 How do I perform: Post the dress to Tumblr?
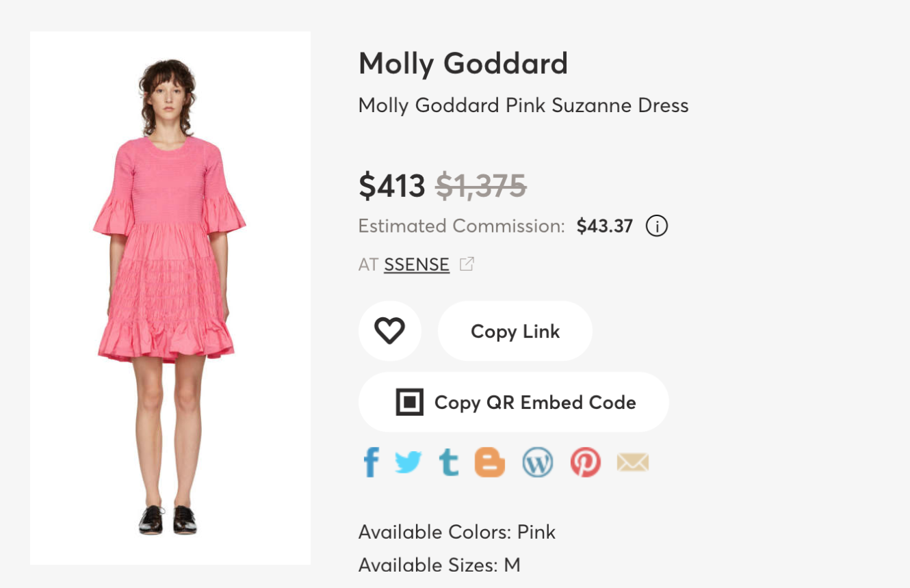point(449,463)
